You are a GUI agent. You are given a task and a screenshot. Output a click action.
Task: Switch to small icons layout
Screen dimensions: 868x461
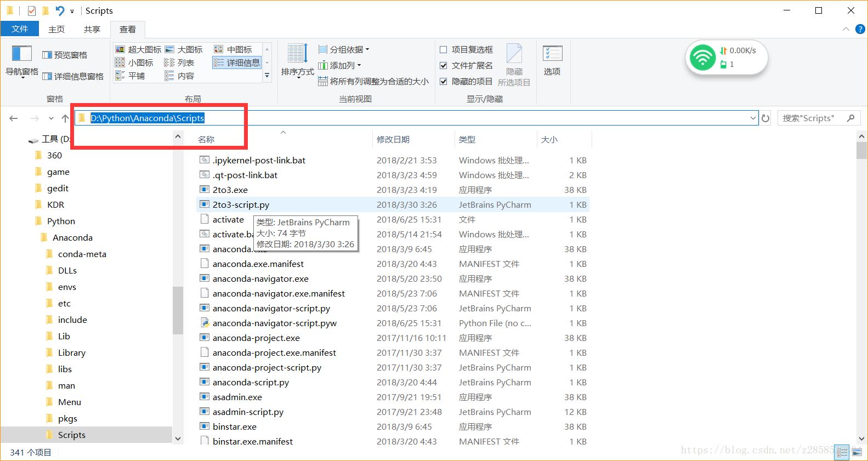coord(134,62)
